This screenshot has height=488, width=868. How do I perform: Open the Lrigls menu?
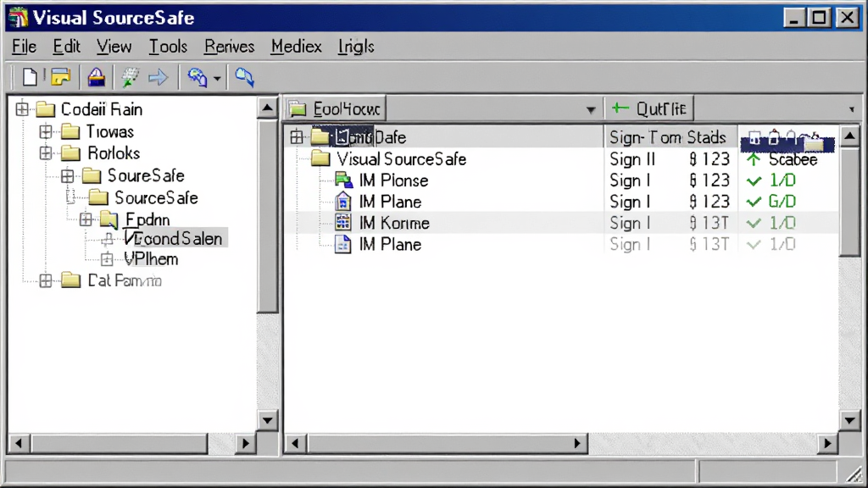356,47
